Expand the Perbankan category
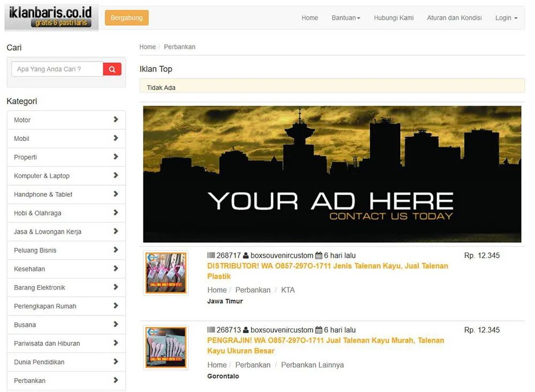 (x=66, y=380)
